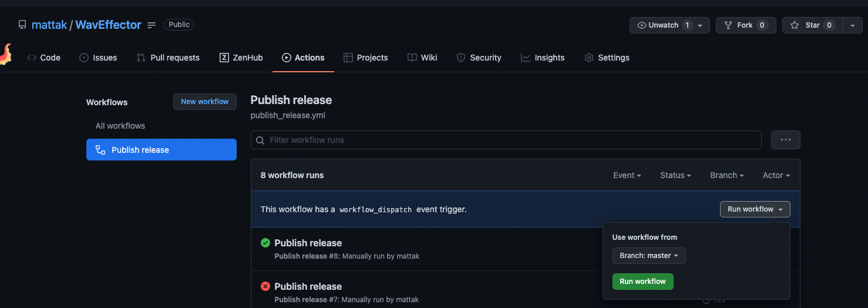
Task: Click the '8 workflow runs' heading text
Action: point(292,175)
